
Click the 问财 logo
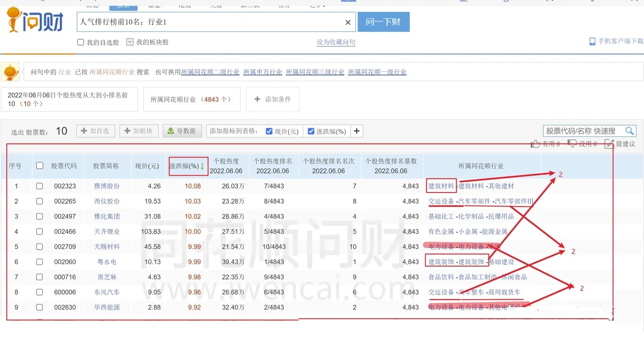click(x=35, y=20)
